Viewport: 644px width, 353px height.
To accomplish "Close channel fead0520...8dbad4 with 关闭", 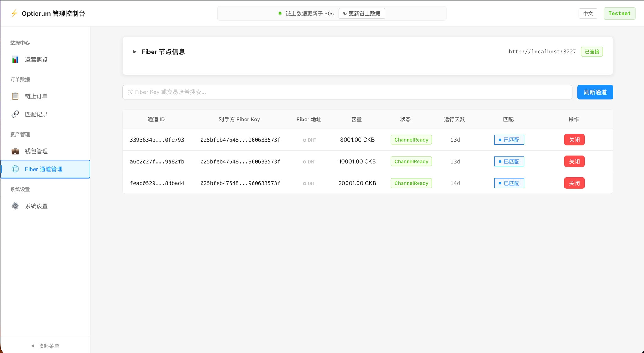I will pyautogui.click(x=574, y=183).
